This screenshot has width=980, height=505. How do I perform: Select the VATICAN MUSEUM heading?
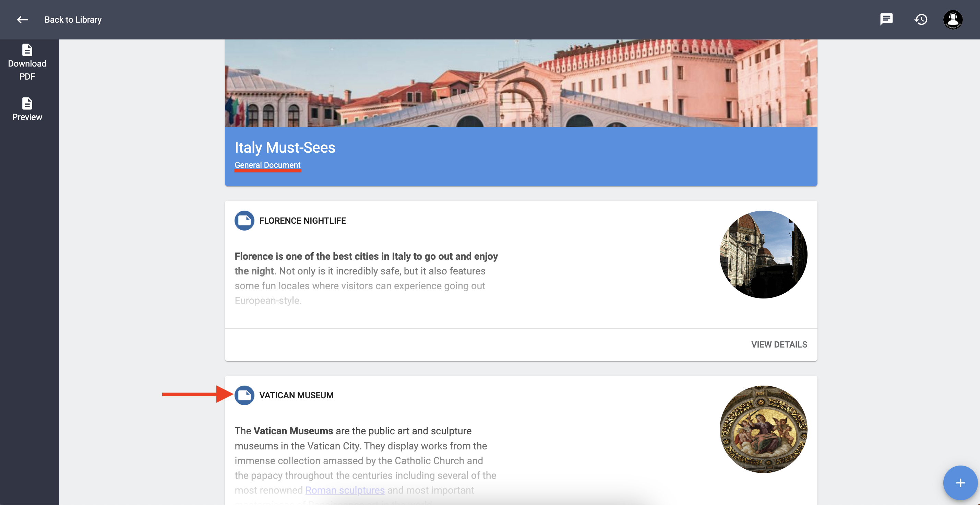click(x=296, y=395)
